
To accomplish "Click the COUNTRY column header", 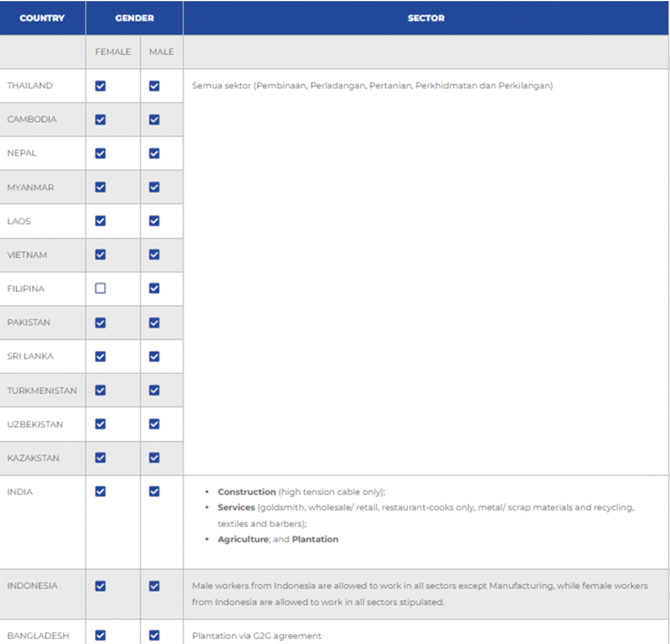I will coord(42,18).
